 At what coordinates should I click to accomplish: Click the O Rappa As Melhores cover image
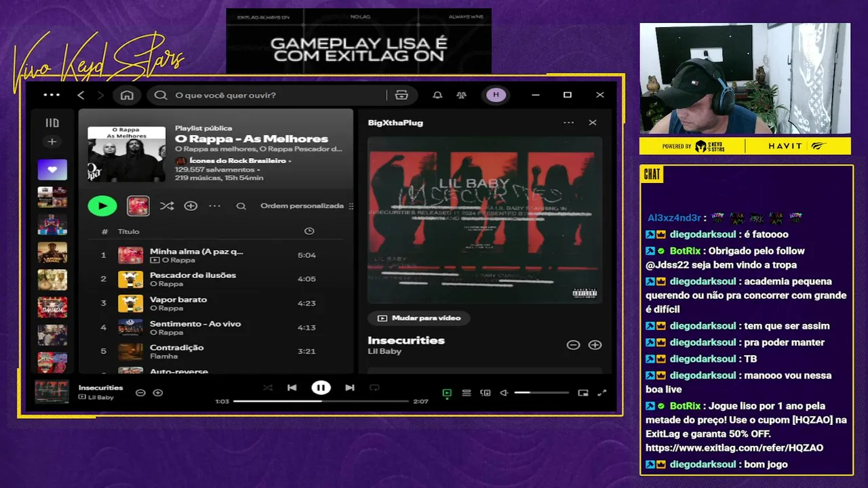click(x=126, y=153)
